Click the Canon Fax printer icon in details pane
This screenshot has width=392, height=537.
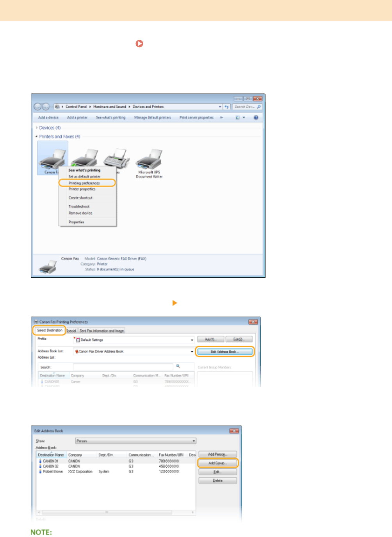48,267
